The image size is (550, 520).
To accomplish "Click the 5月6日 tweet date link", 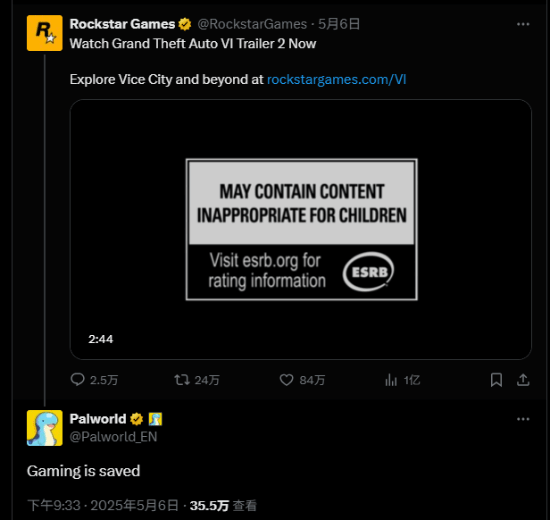I will pyautogui.click(x=339, y=24).
